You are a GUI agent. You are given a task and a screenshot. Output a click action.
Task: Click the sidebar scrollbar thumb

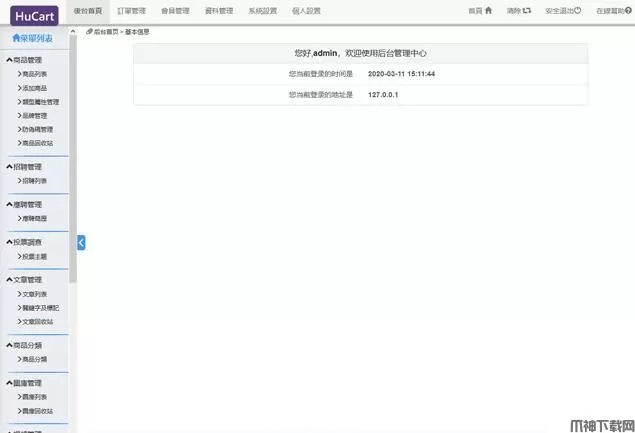tap(73, 159)
